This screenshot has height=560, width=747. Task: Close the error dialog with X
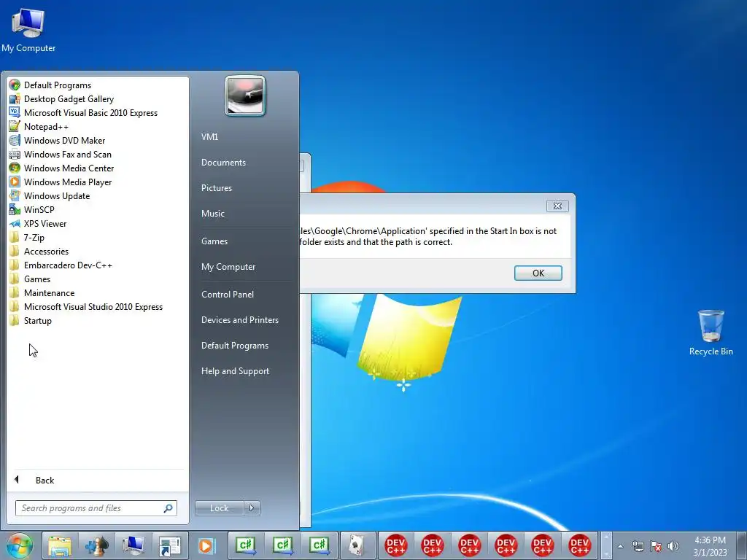(x=557, y=206)
